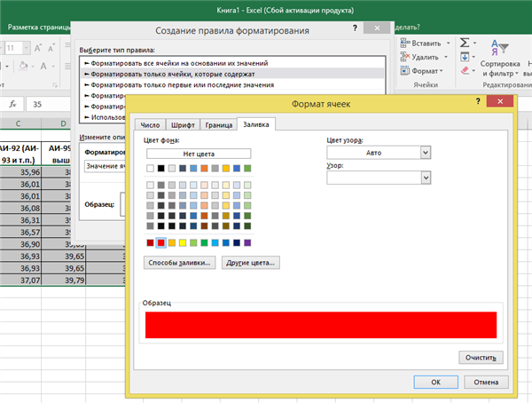The height and width of the screenshot is (403, 532).
Task: Click cell with value 36,31
Action: [x=20, y=220]
